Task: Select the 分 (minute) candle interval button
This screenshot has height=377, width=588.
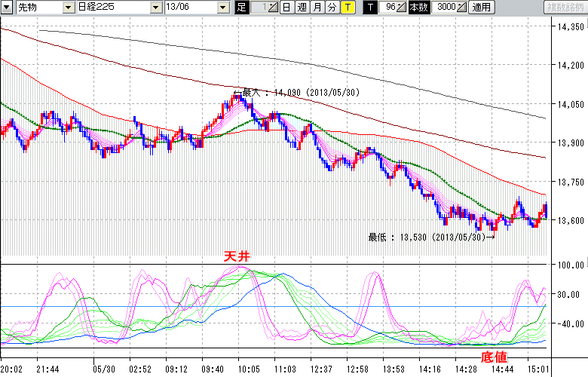Action: point(332,8)
